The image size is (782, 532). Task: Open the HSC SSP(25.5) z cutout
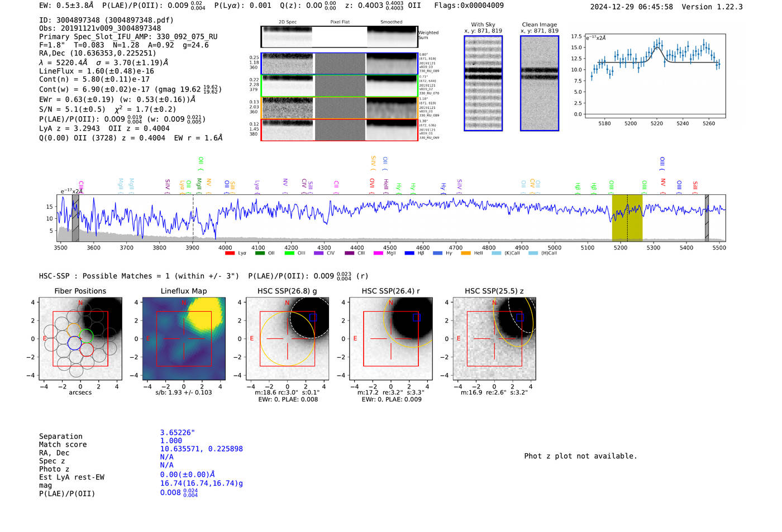click(x=494, y=339)
